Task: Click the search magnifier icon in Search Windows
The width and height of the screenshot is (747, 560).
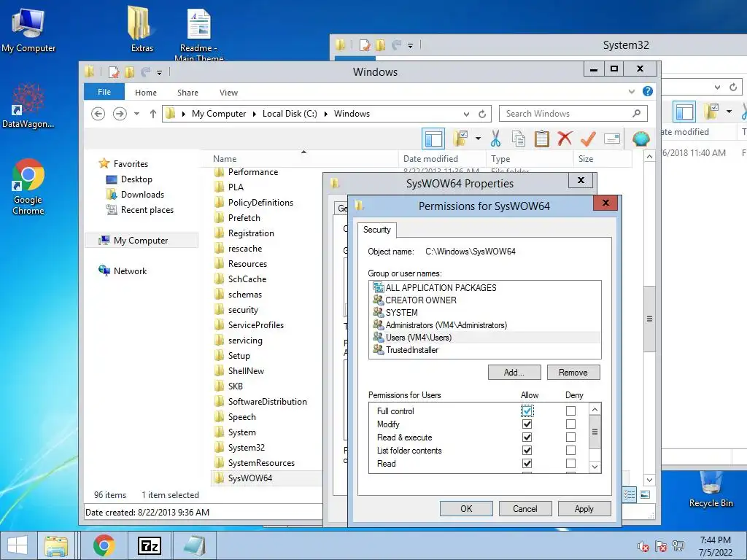Action: (636, 113)
